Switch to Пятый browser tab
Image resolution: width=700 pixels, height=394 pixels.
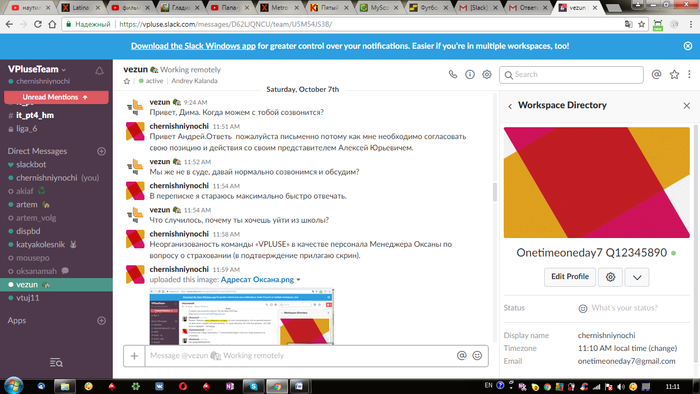coord(329,7)
